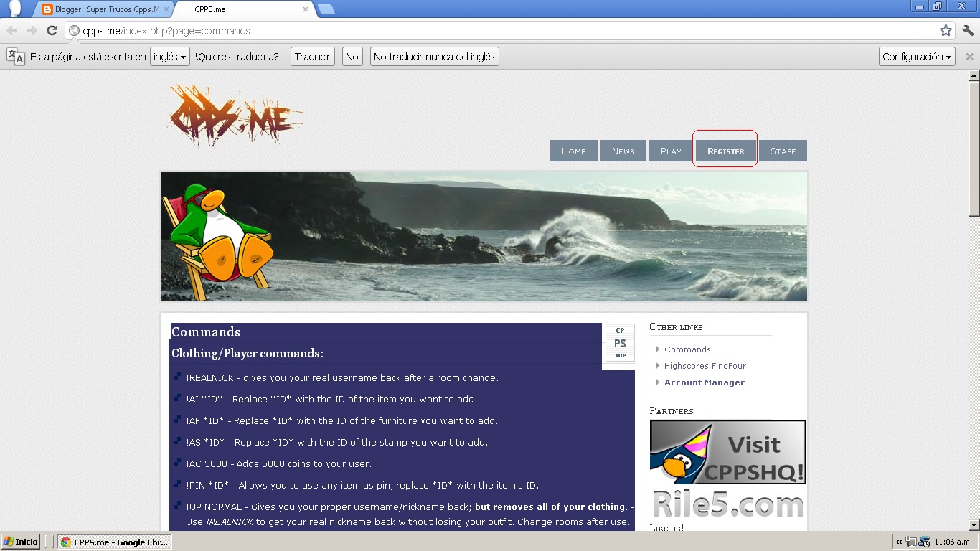
Task: Open the News navigation menu item
Action: point(623,151)
